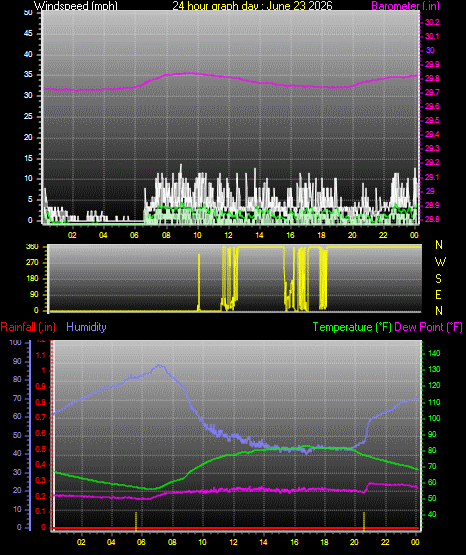This screenshot has width=466, height=555.
Task: Click the 140 temperature scale value
Action: [x=434, y=353]
